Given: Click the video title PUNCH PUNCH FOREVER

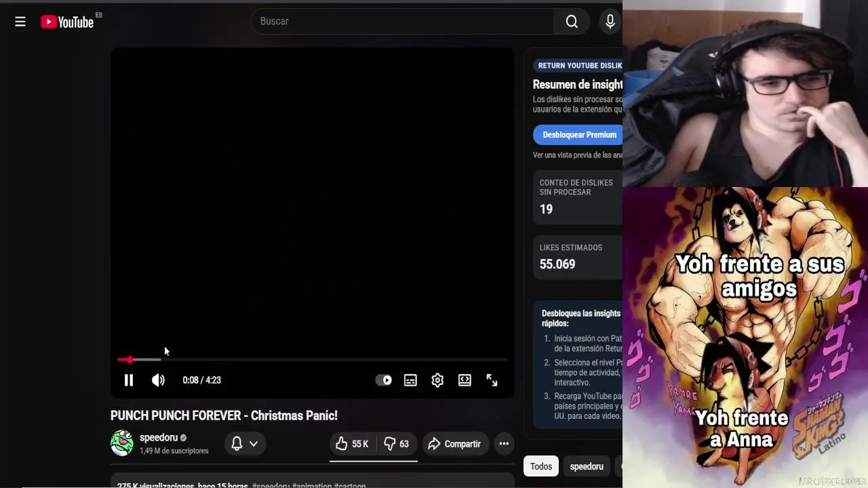Looking at the screenshot, I should [224, 415].
